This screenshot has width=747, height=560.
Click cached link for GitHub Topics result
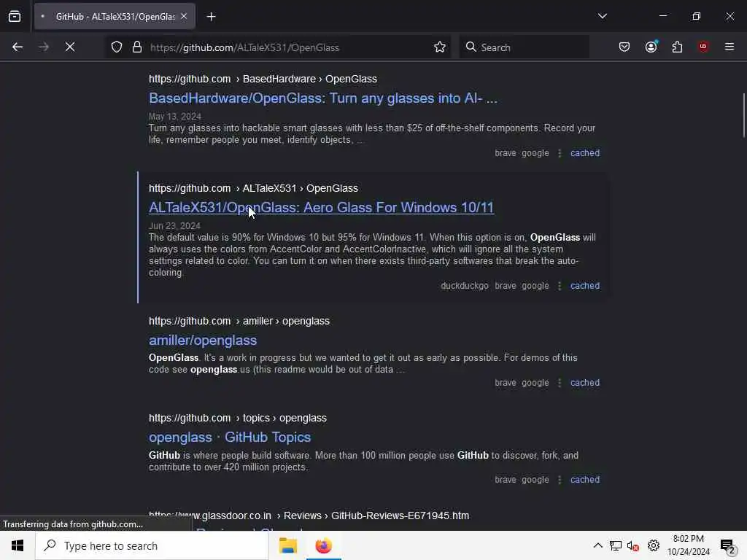(585, 480)
